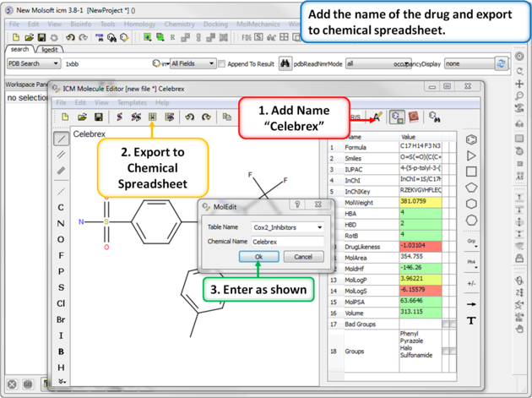Viewport: 532px width, 398px height.
Task: Select the Fluorine atom F tool
Action: point(61,255)
